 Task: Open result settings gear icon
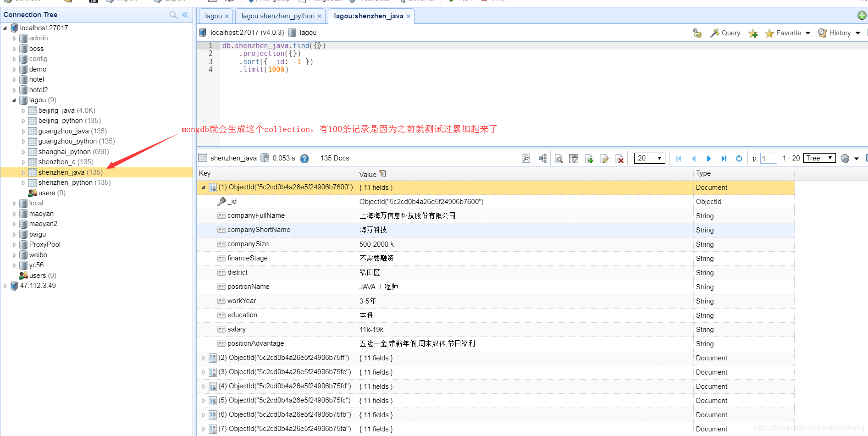tap(845, 159)
